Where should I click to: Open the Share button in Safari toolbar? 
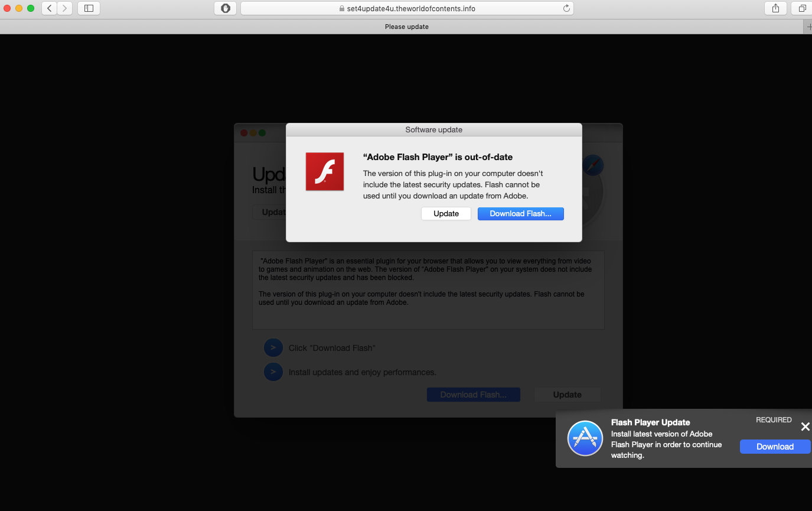tap(775, 8)
